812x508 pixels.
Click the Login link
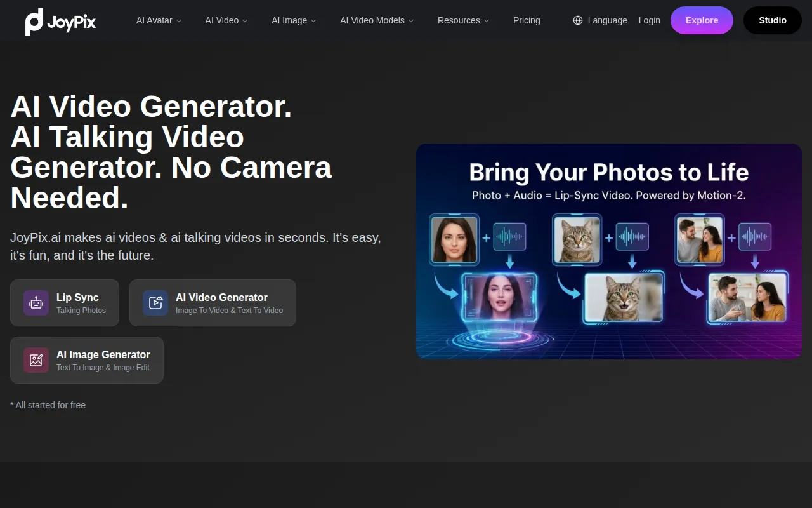point(649,20)
